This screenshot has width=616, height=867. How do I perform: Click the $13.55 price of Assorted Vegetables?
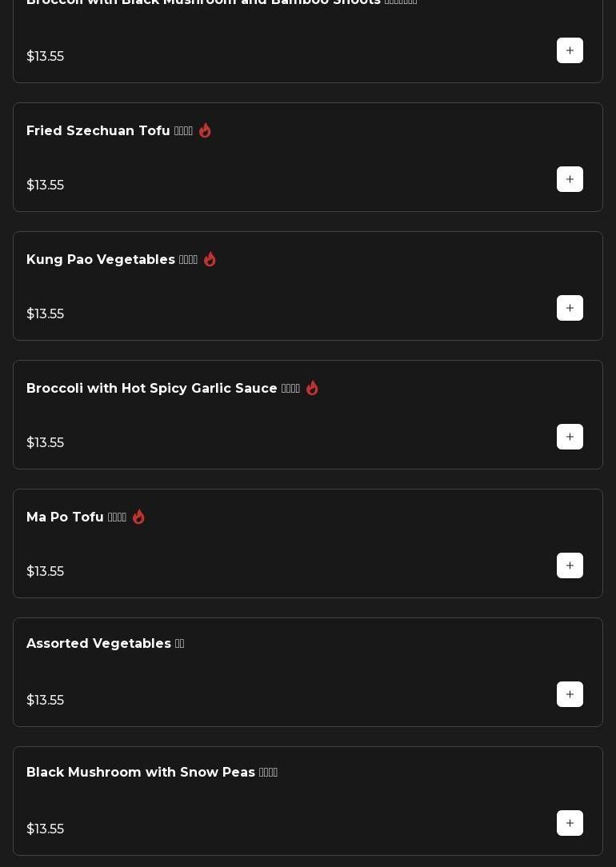[45, 700]
